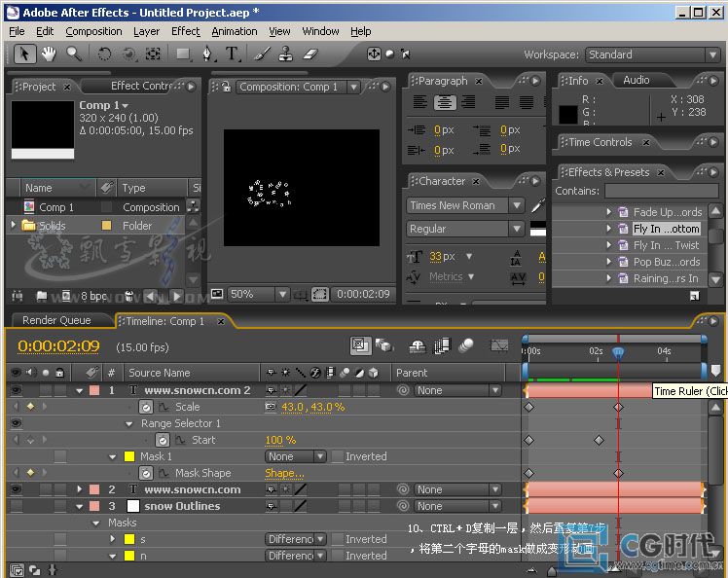Toggle Start property stopwatch icon

point(163,440)
